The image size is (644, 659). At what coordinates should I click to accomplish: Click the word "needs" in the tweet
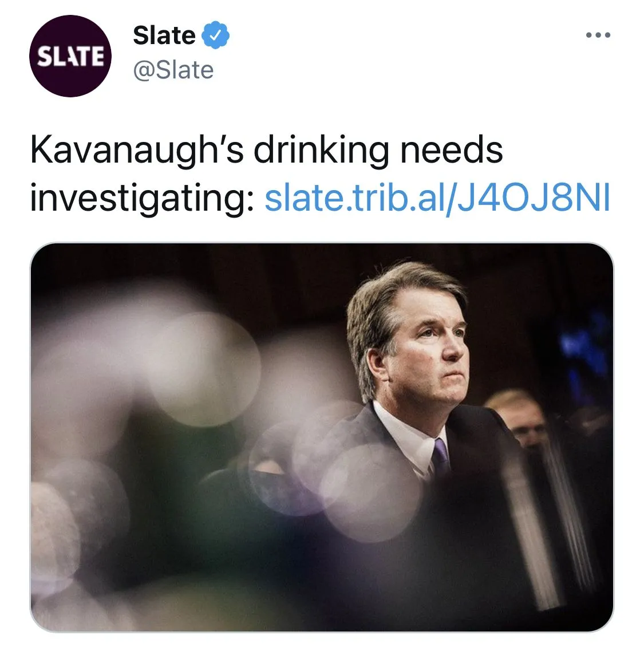pos(451,151)
